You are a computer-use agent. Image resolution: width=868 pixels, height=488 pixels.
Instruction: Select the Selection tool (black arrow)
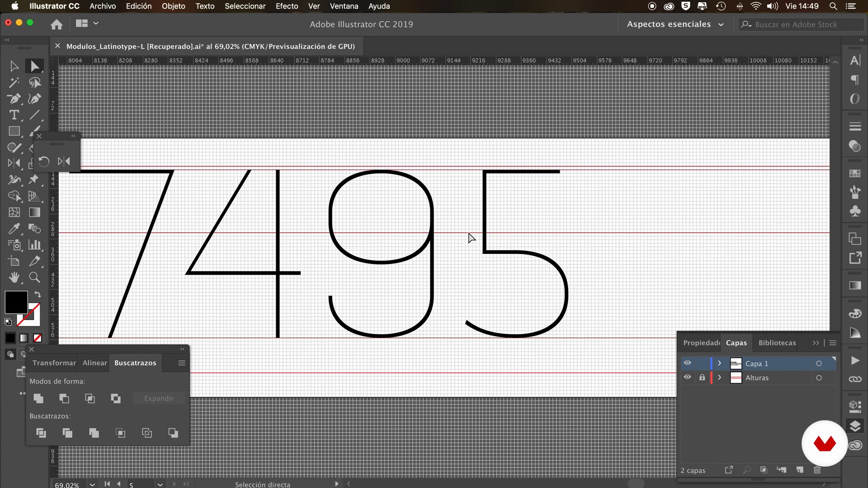tap(14, 66)
